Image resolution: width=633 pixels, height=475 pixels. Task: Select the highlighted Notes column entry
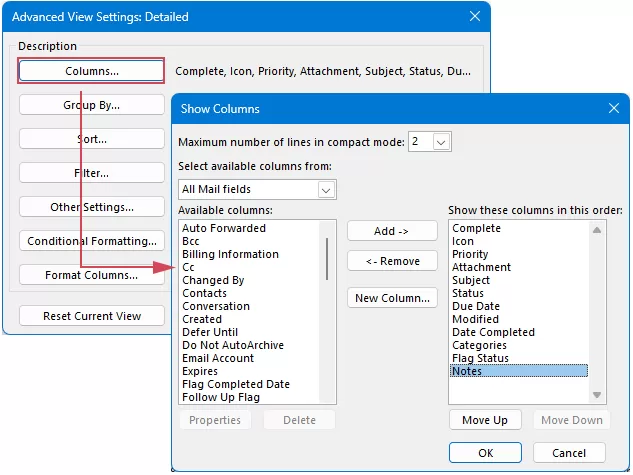519,371
